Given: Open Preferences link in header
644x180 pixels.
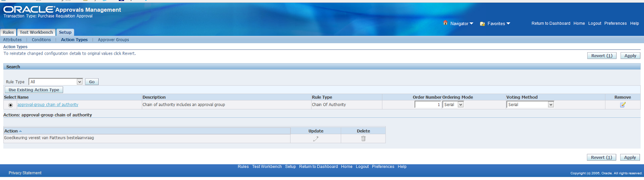Looking at the screenshot, I should coord(615,23).
